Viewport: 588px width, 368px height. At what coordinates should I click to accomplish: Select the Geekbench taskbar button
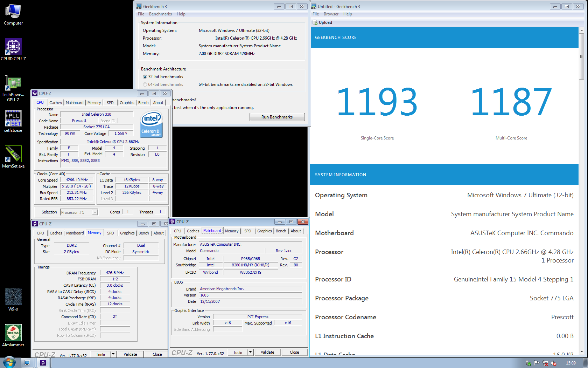click(x=27, y=363)
